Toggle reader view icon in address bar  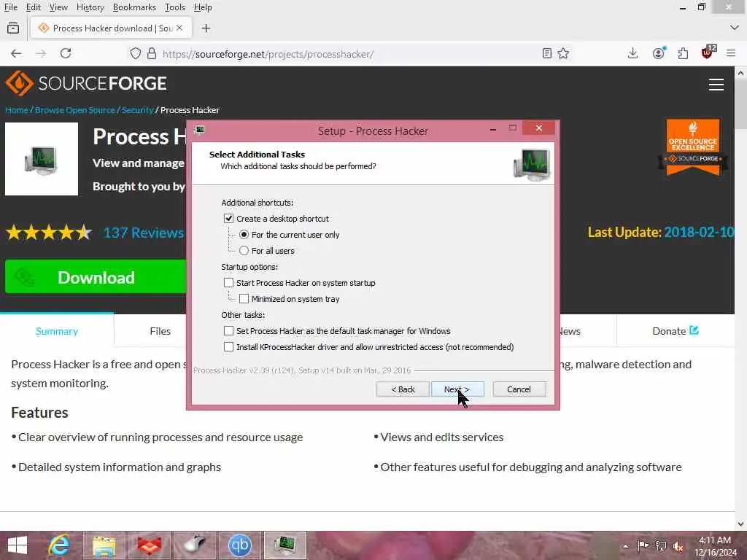click(x=547, y=53)
